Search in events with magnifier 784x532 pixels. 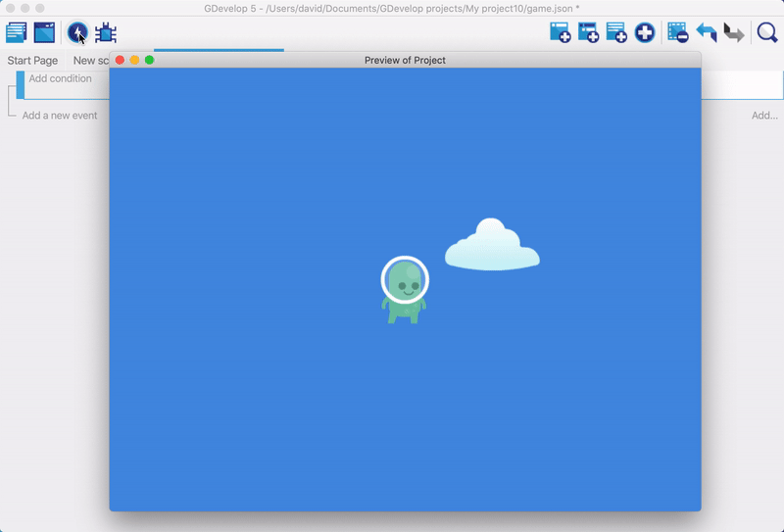tap(766, 33)
